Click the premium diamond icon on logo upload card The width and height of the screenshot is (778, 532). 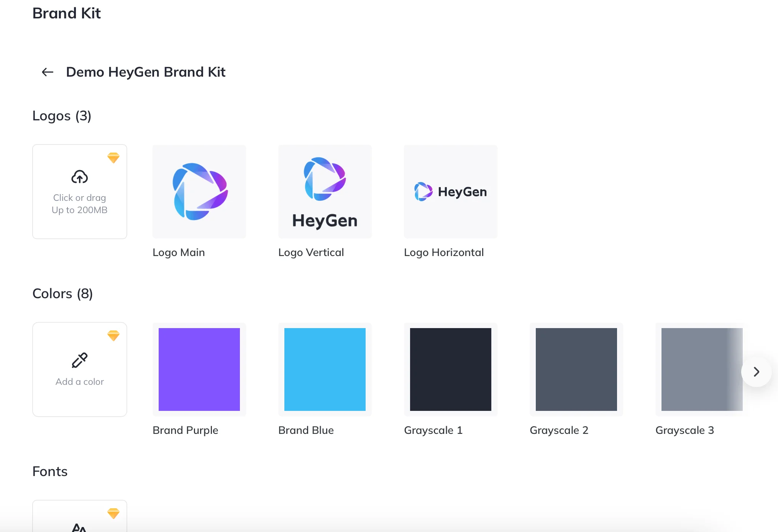(x=113, y=158)
